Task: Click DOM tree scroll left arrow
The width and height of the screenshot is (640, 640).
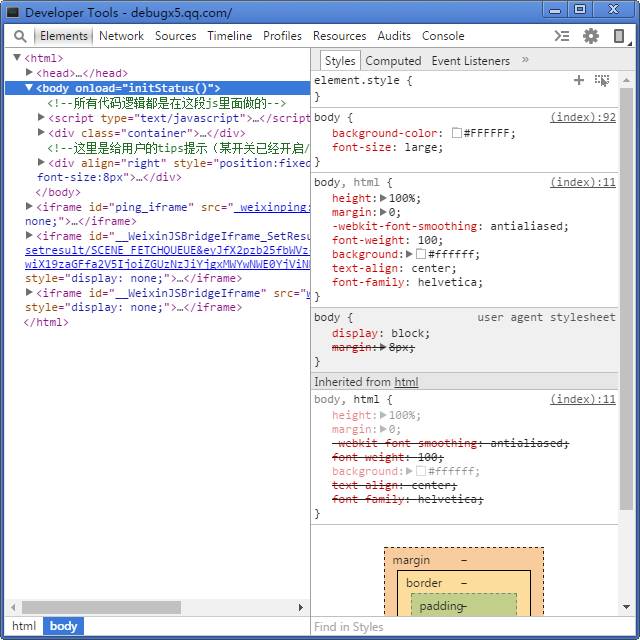Action: 13,607
